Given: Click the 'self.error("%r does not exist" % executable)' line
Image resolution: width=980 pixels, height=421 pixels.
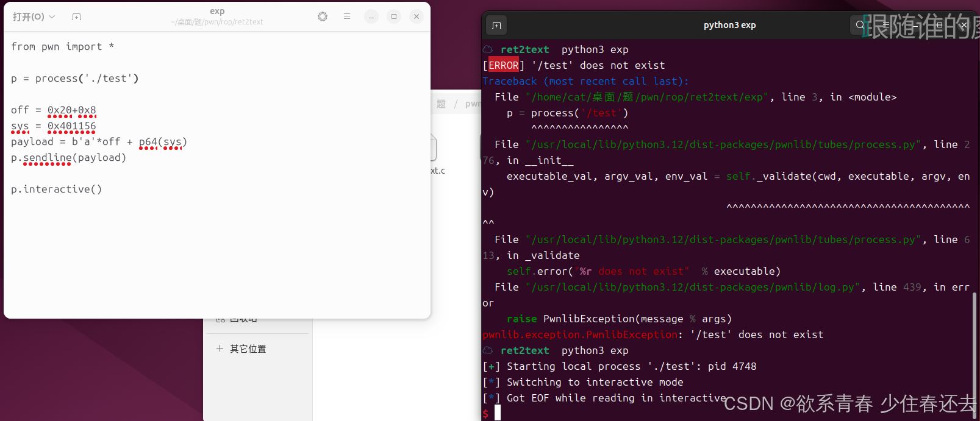Looking at the screenshot, I should click(x=643, y=271).
